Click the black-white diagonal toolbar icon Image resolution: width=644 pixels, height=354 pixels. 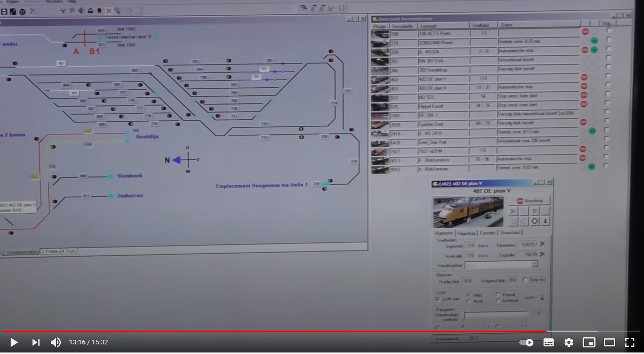click(x=13, y=11)
